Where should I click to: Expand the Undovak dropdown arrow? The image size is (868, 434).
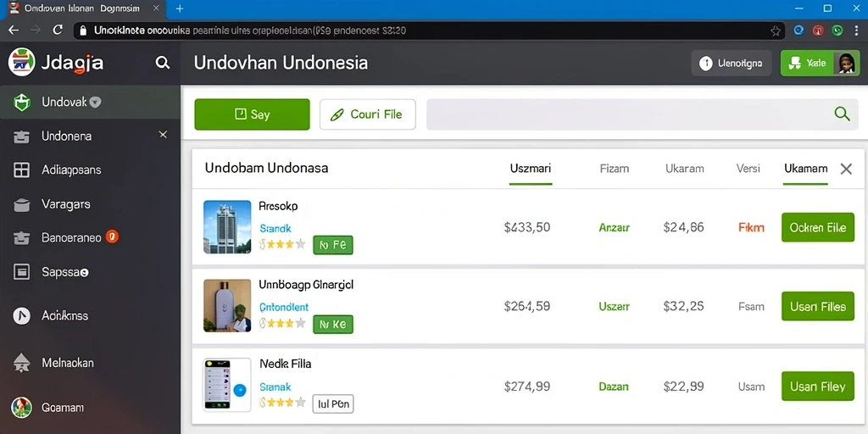click(95, 102)
